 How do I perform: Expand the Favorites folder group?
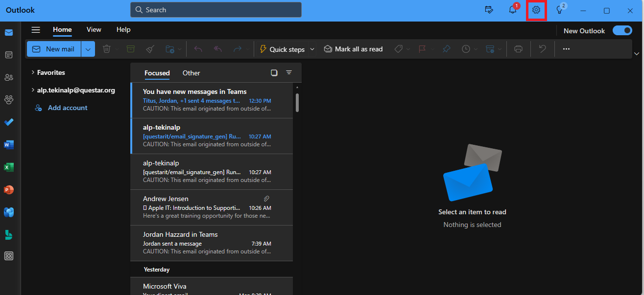(x=32, y=72)
